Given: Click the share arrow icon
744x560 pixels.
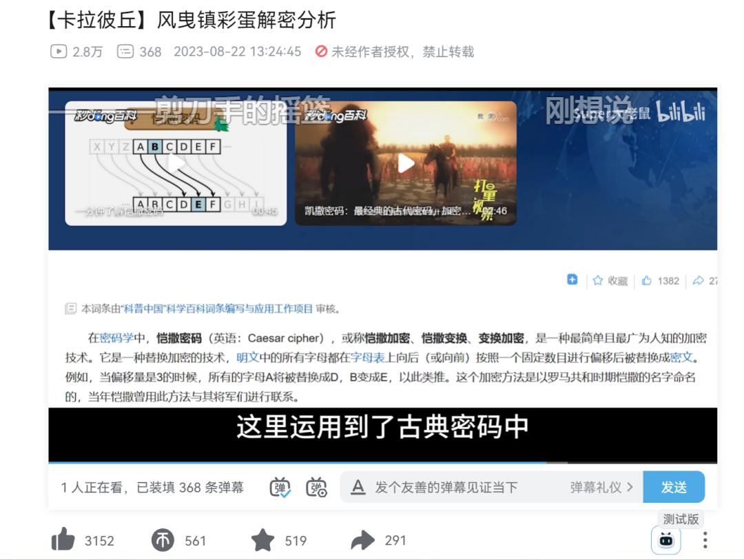Looking at the screenshot, I should pos(362,541).
